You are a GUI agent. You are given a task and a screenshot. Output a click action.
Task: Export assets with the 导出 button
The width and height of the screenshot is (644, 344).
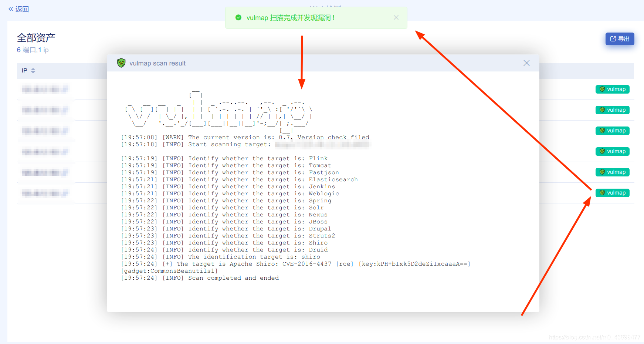(620, 39)
